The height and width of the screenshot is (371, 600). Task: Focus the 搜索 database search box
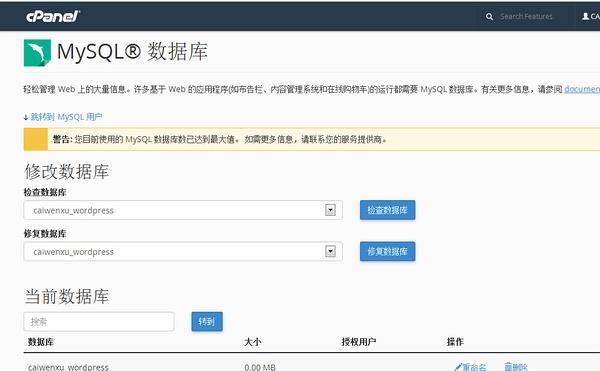(x=99, y=321)
